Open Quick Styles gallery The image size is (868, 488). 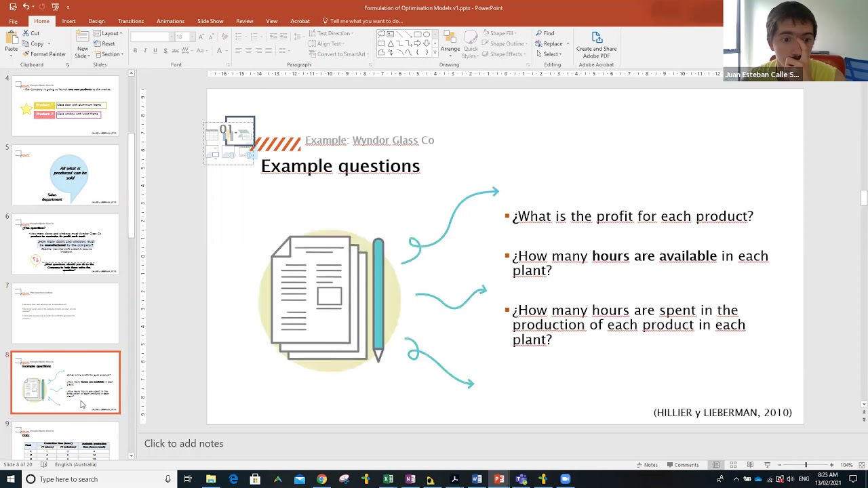[470, 44]
